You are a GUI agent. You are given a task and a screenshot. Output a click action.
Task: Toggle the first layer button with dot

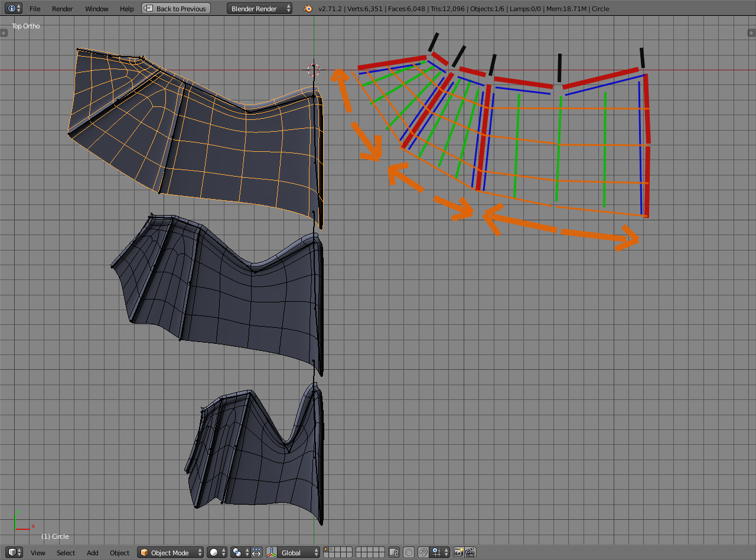326,550
